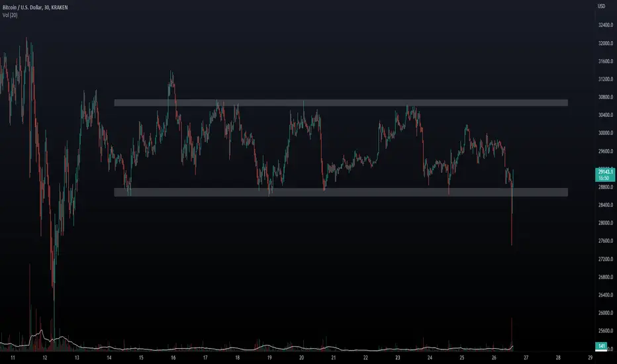Click the USD currency label on the price axis

coord(601,6)
